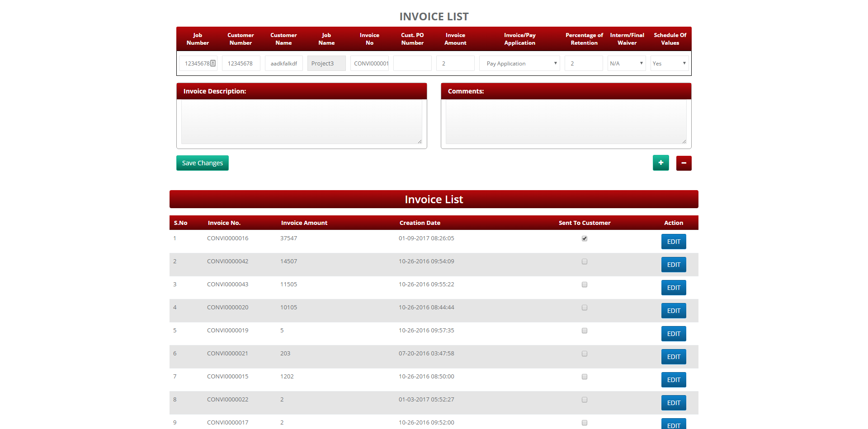Click the Save Changes button

tap(203, 163)
